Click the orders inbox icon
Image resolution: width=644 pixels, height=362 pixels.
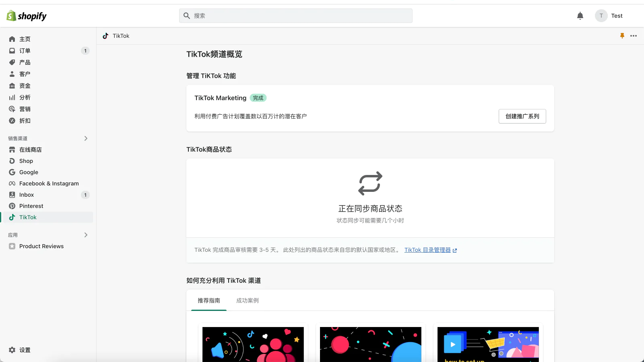(12, 51)
